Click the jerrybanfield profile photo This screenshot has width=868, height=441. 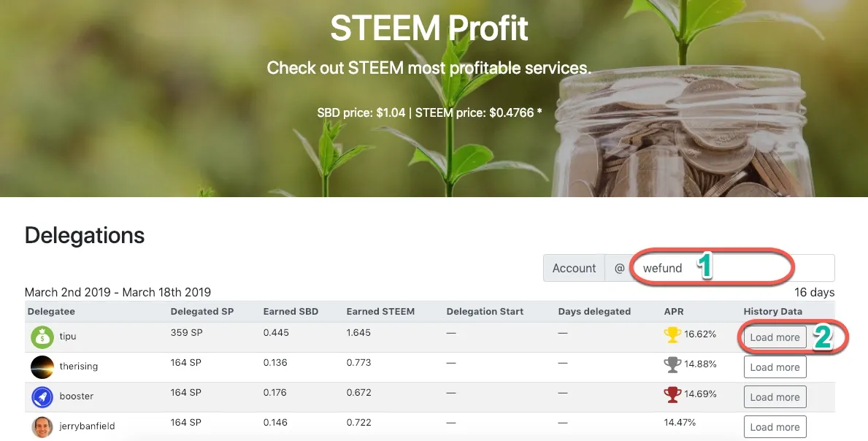click(x=42, y=426)
